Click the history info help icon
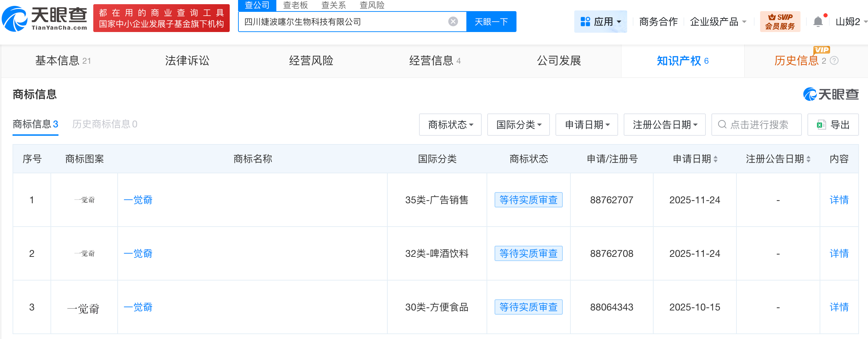The image size is (868, 339). (834, 61)
